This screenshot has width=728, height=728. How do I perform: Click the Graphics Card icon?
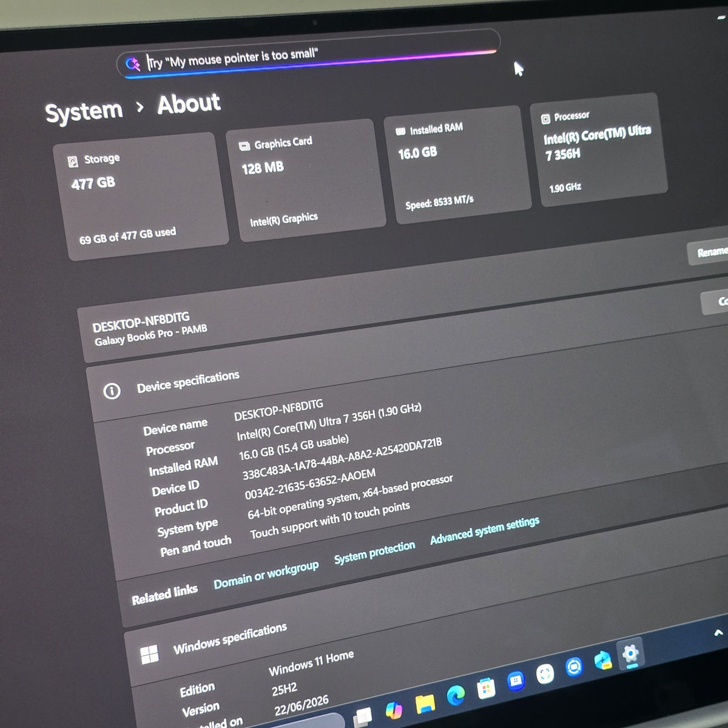244,146
